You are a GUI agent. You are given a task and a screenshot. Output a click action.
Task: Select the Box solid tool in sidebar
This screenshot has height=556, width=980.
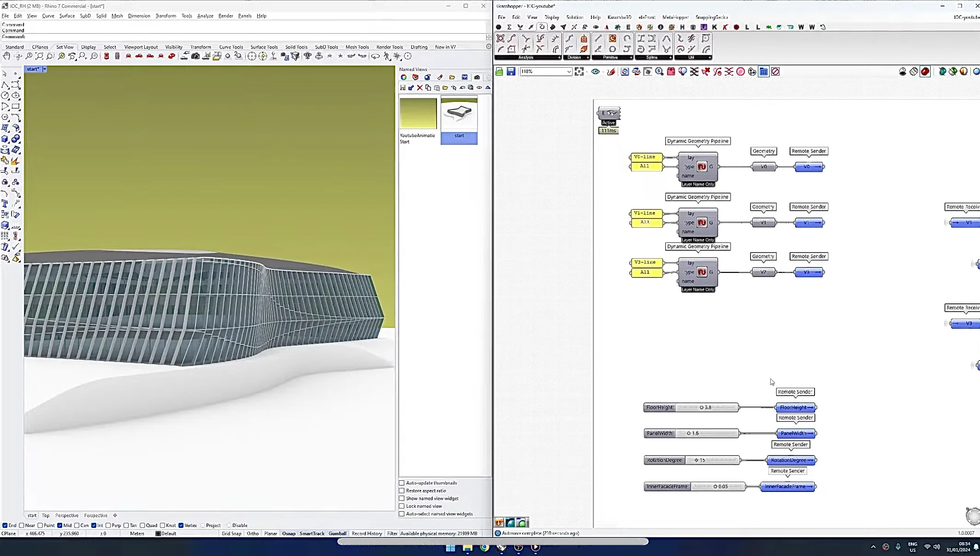(5, 139)
